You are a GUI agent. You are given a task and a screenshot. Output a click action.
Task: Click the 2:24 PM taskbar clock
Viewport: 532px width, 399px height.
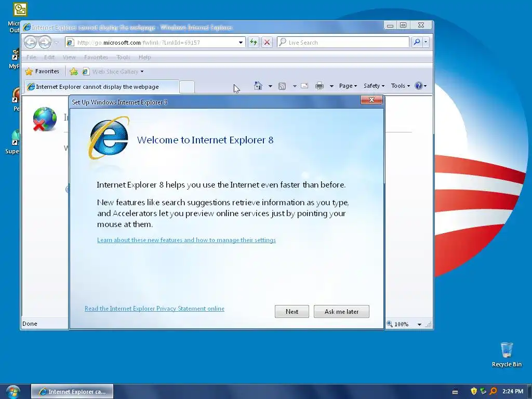[513, 391]
